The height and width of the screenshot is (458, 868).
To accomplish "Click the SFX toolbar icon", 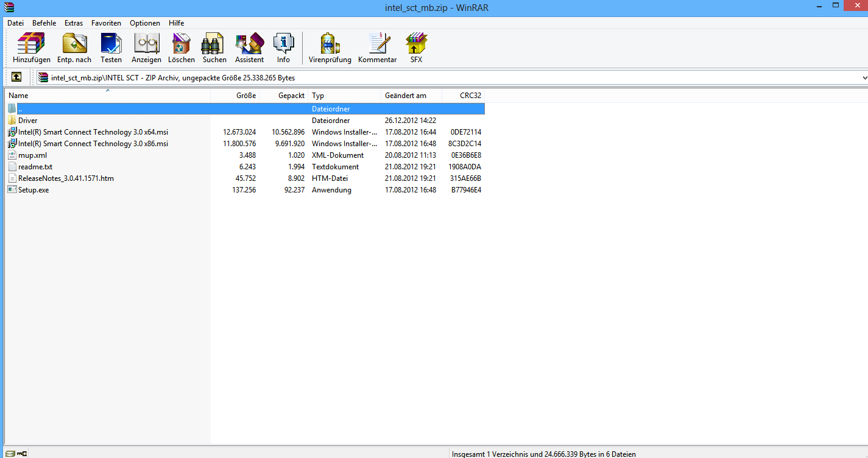I will point(416,48).
